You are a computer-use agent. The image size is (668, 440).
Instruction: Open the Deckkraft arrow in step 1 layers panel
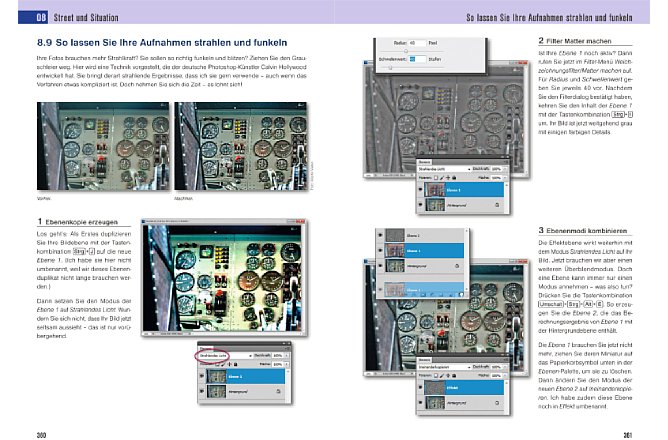(x=286, y=355)
